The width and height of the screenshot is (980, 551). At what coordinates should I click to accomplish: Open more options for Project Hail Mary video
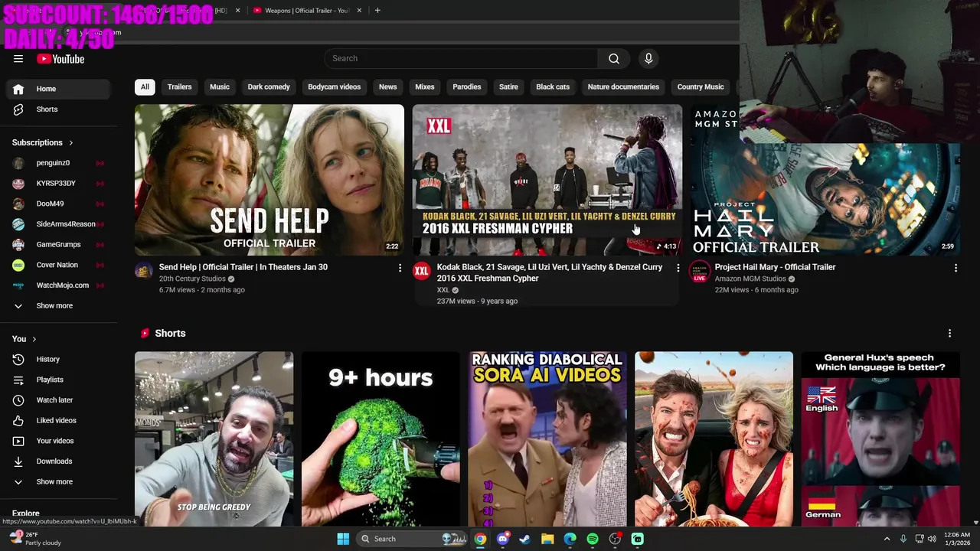click(x=955, y=268)
